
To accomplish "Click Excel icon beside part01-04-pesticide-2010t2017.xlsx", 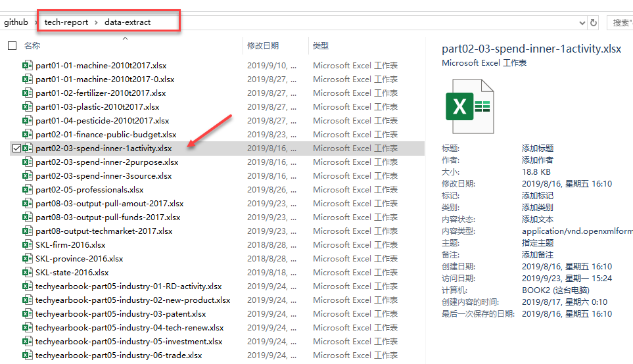I will pyautogui.click(x=28, y=121).
